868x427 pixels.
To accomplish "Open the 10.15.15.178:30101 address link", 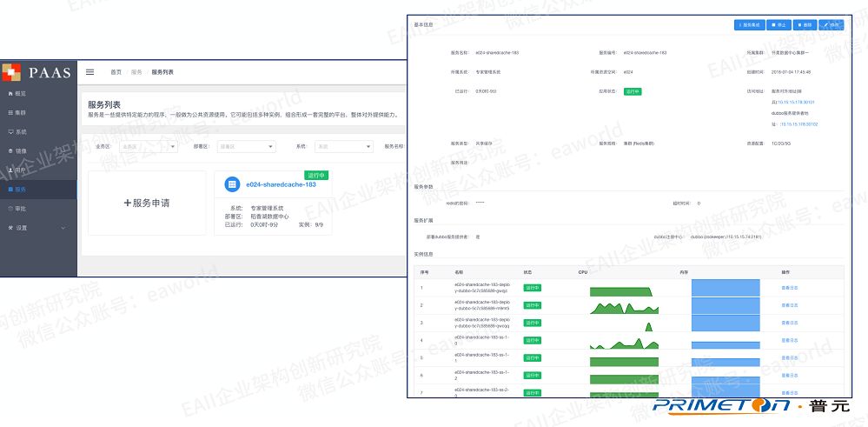I will [796, 102].
